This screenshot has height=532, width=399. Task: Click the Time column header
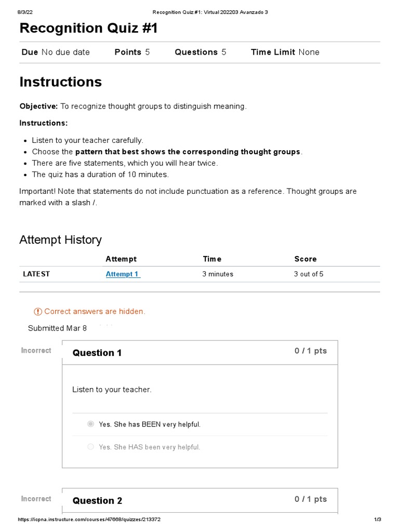(x=212, y=259)
